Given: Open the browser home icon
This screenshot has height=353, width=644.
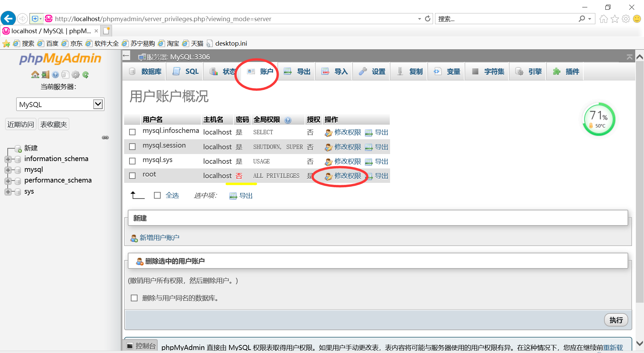Looking at the screenshot, I should [x=604, y=19].
